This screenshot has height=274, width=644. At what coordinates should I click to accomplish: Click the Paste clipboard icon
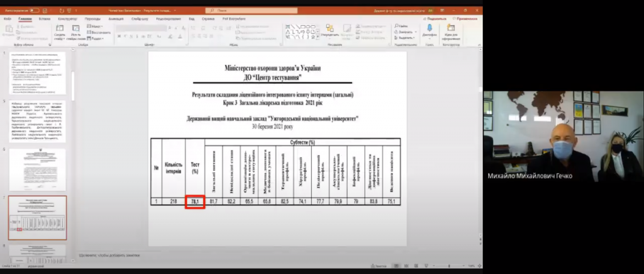pyautogui.click(x=8, y=30)
